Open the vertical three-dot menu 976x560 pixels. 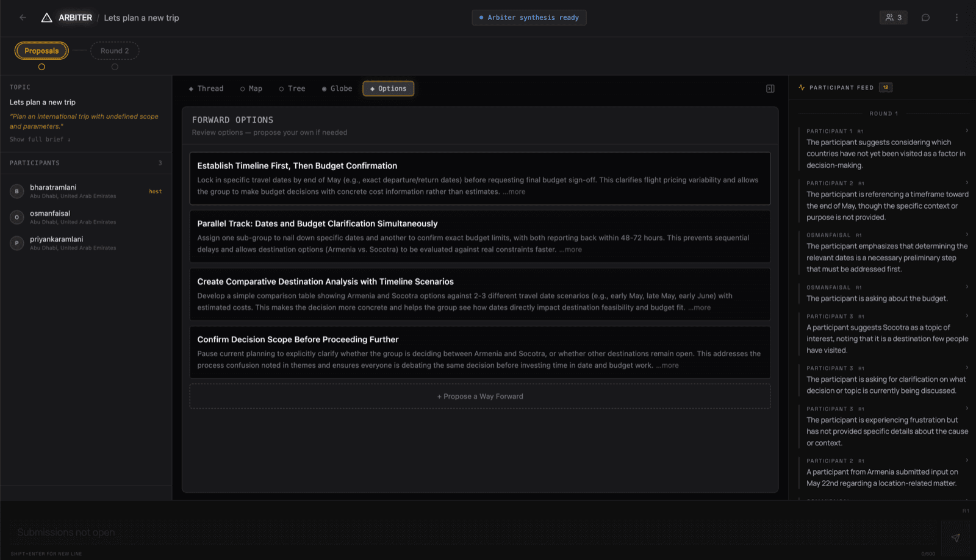click(956, 18)
